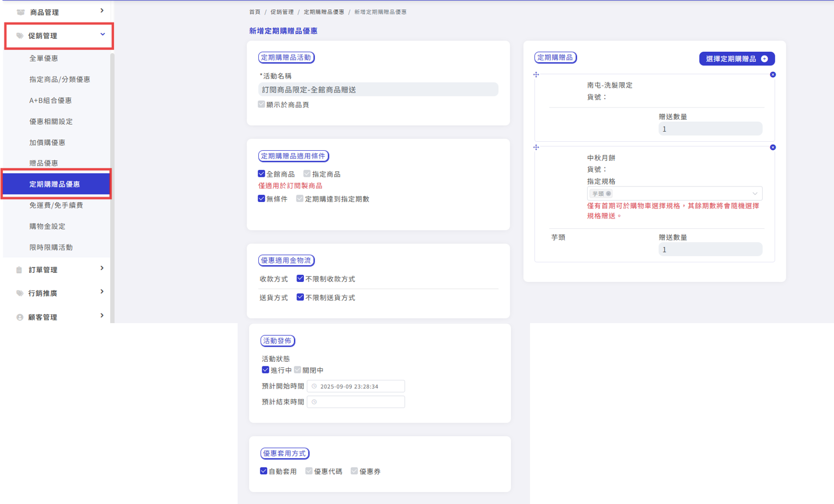Click clock icon in 預計結束時間 field

point(314,402)
